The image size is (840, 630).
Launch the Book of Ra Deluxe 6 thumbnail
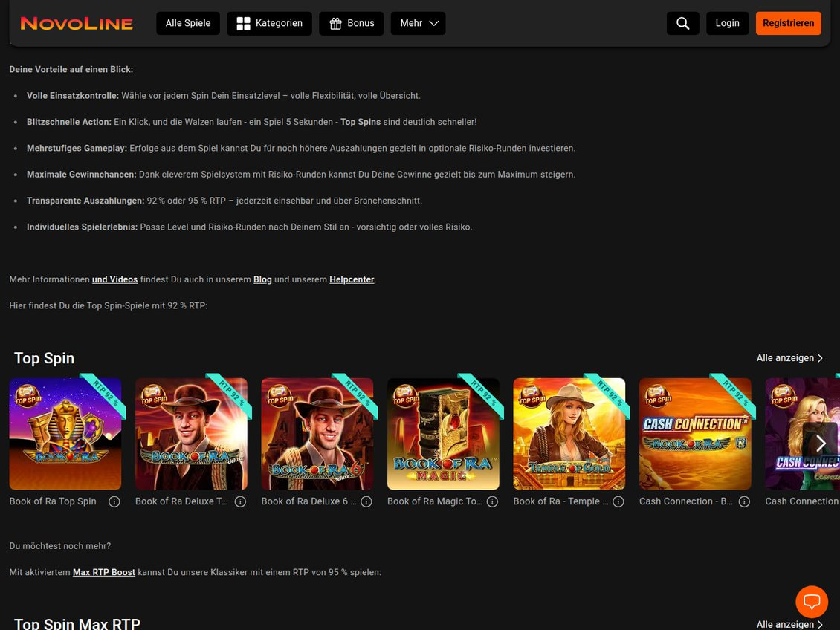coord(317,434)
